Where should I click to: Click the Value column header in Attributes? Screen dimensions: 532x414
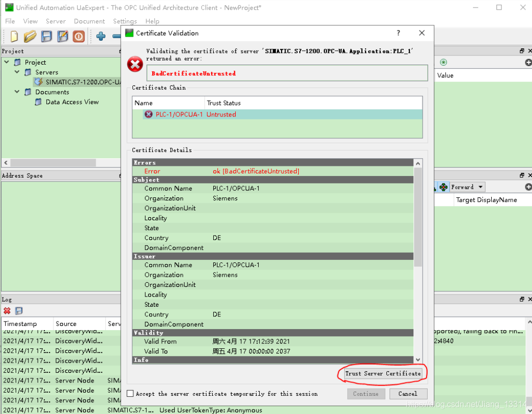coord(445,75)
